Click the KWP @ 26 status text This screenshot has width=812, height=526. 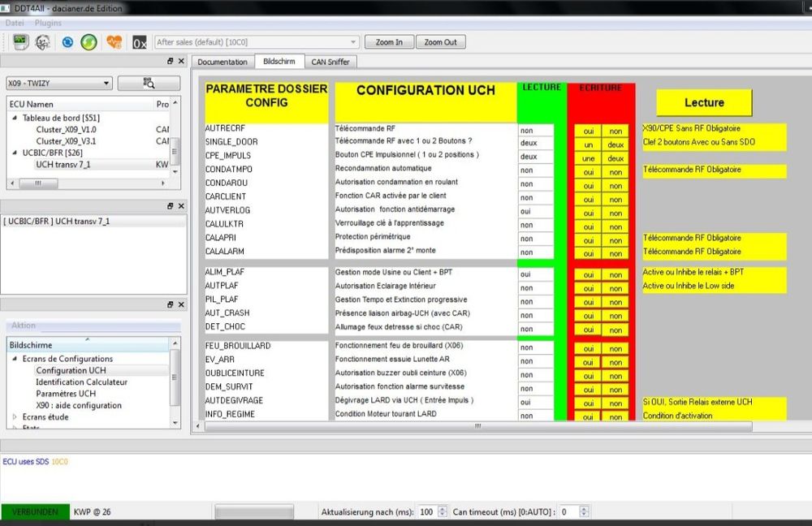point(93,511)
